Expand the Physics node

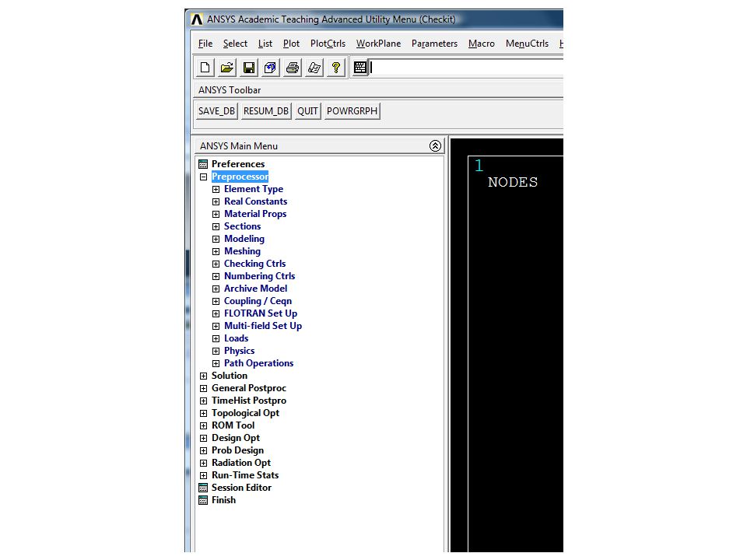216,351
